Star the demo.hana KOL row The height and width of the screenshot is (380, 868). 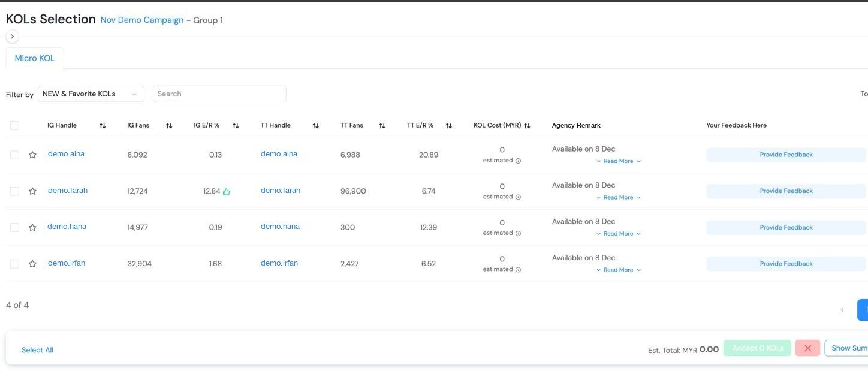point(32,228)
